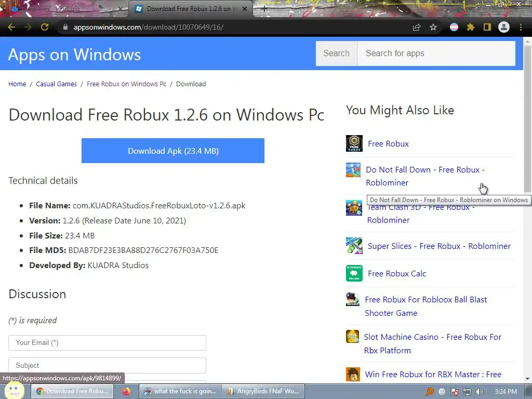This screenshot has height=399, width=532.
Task: Click Do Not Fall Down app icon
Action: coord(353,170)
